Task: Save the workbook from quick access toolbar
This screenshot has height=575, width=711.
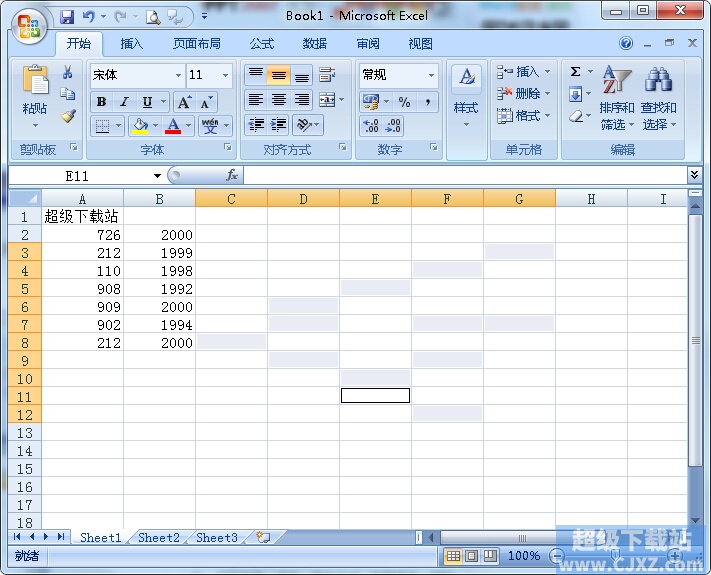Action: point(67,17)
